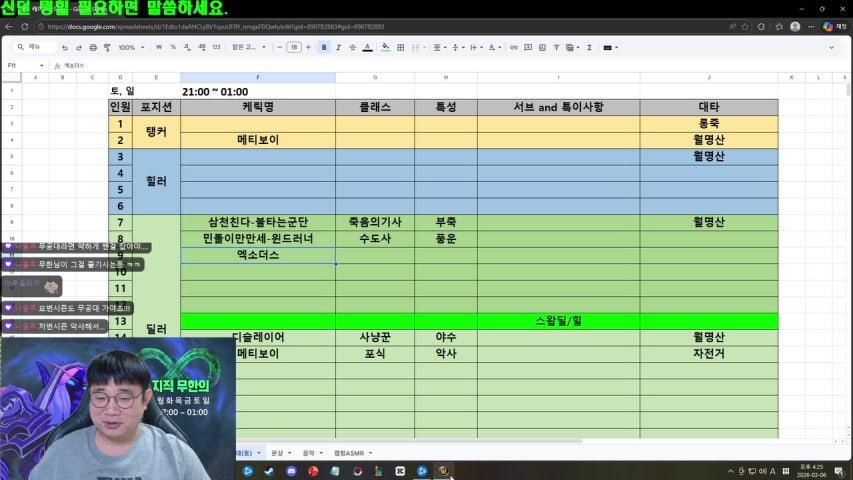Switch to the 캠핑ASMR sheet tab
Image resolution: width=853 pixels, height=480 pixels.
pos(353,453)
